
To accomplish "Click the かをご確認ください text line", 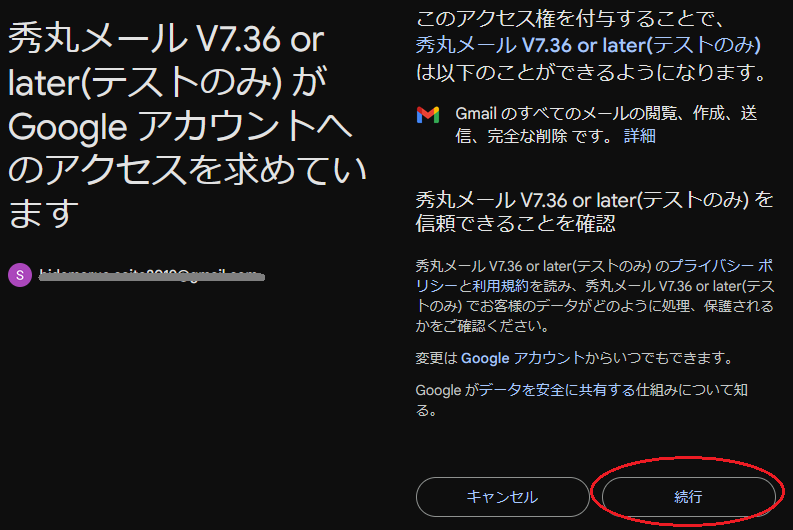I will click(x=483, y=326).
